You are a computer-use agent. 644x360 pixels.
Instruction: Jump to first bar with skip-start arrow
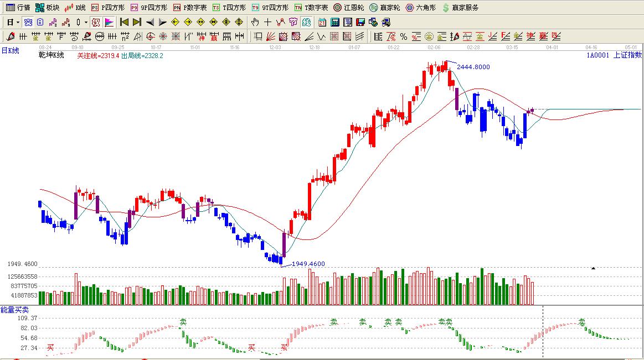tap(124, 22)
